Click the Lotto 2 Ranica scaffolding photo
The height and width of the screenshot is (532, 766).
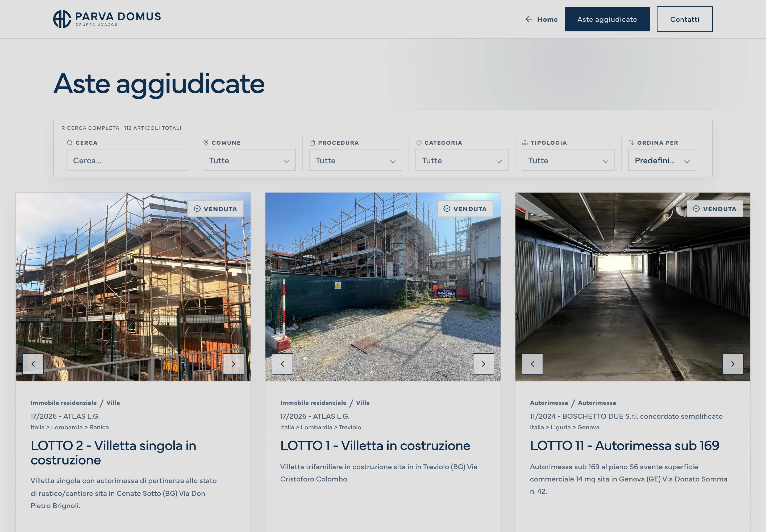pyautogui.click(x=133, y=287)
